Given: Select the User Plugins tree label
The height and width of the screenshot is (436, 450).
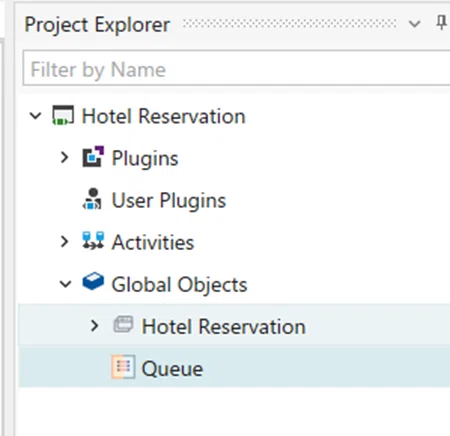Looking at the screenshot, I should 169,200.
